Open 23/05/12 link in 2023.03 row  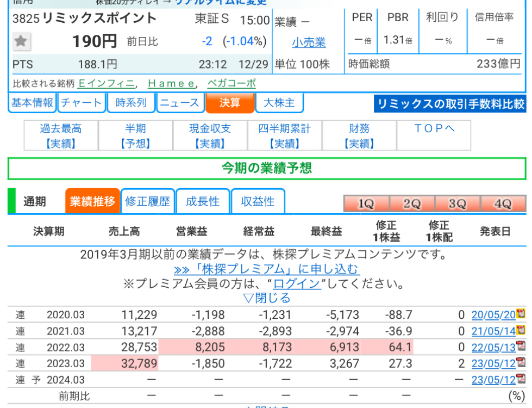tap(493, 363)
